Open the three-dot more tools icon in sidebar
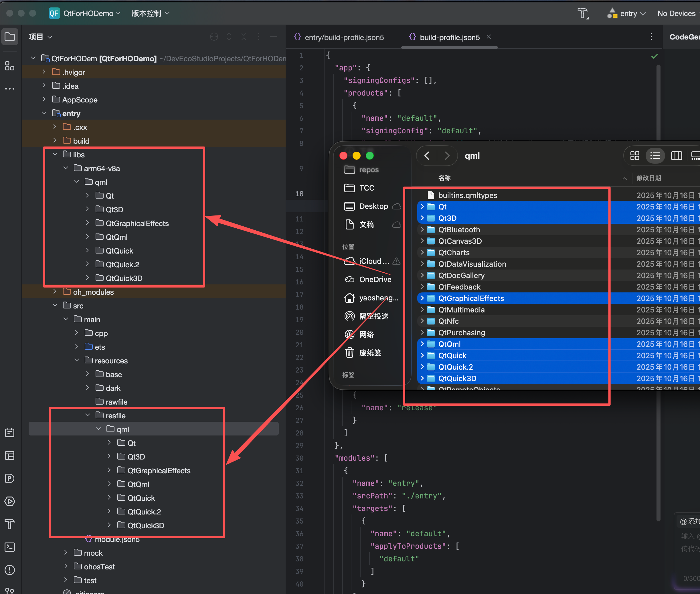 (x=10, y=89)
